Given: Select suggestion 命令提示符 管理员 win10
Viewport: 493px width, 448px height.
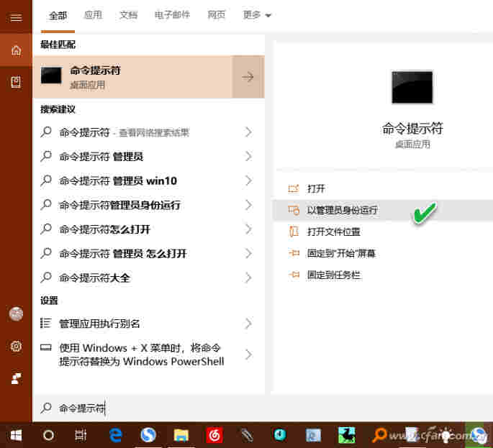Looking at the screenshot, I should click(x=118, y=181).
